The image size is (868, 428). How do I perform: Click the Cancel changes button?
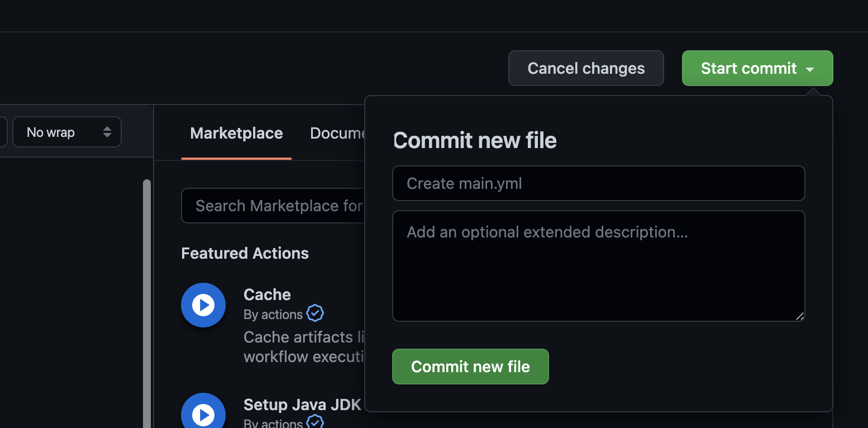pyautogui.click(x=586, y=69)
